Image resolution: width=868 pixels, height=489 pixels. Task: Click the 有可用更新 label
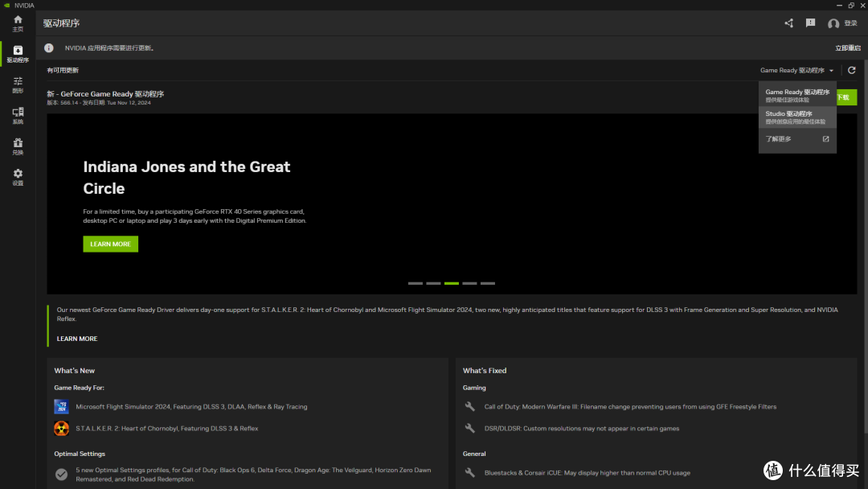point(63,70)
